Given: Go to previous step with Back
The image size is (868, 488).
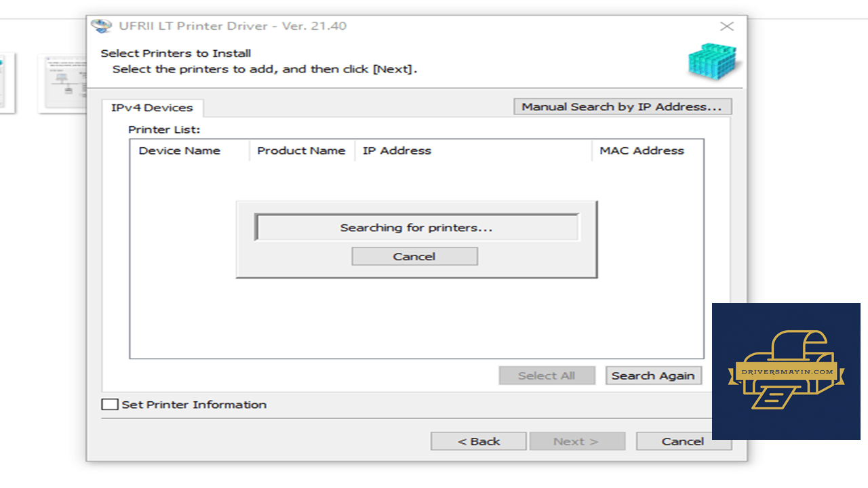Looking at the screenshot, I should [478, 441].
